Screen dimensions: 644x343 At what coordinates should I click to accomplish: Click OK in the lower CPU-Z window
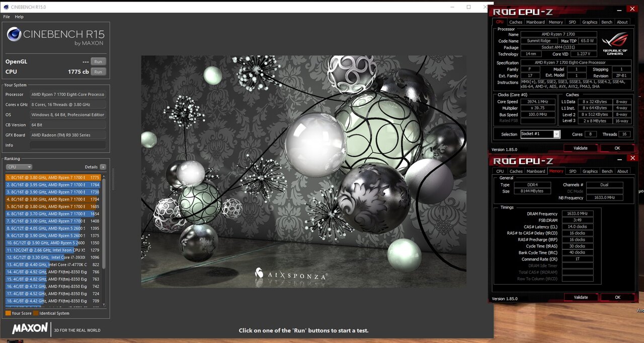click(617, 297)
